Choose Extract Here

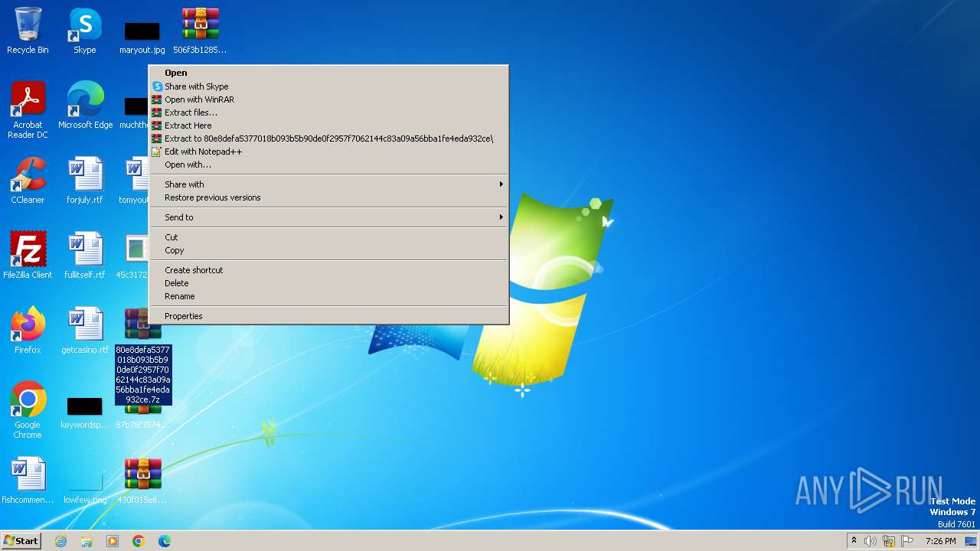[x=328, y=126]
